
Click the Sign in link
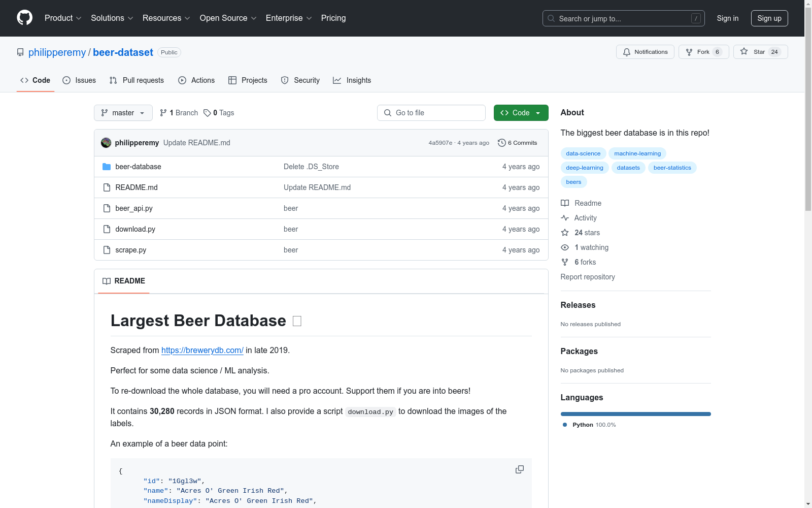[728, 18]
